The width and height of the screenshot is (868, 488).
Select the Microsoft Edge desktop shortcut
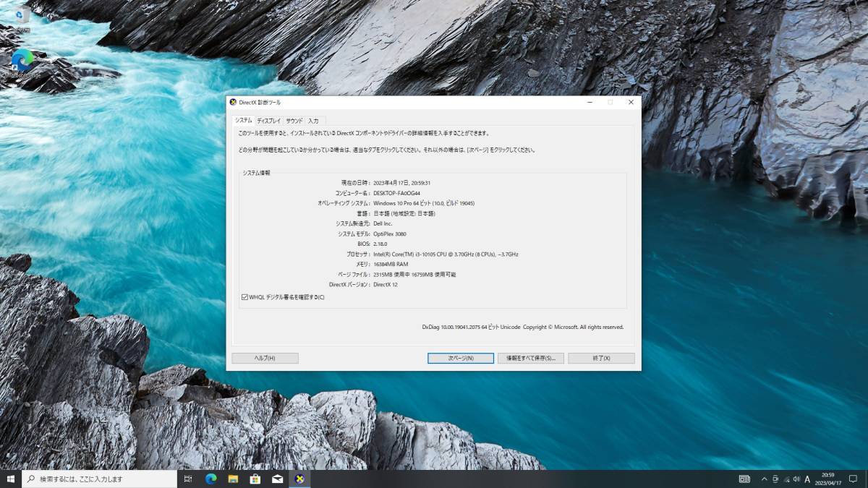click(22, 63)
